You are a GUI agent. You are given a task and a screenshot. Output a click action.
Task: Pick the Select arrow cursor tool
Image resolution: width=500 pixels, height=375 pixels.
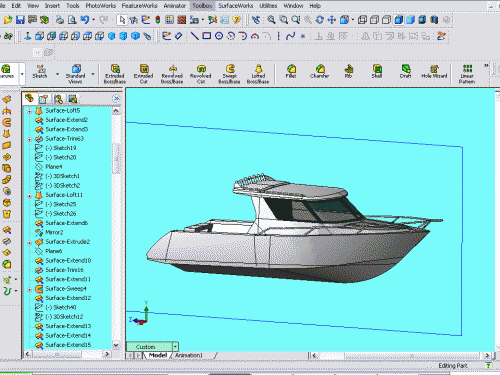point(122,20)
